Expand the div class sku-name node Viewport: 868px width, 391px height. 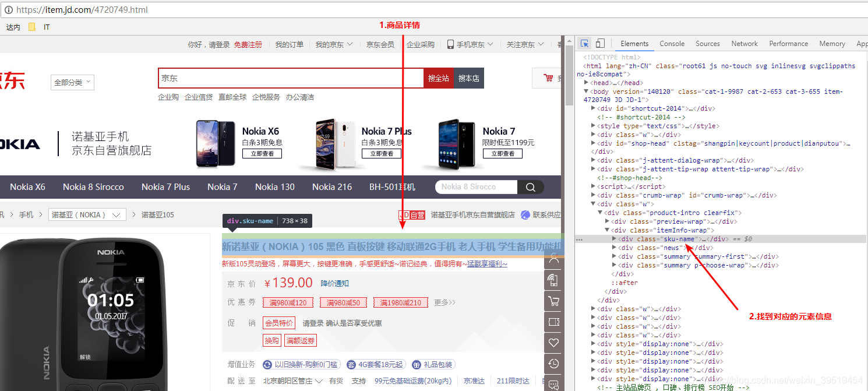pyautogui.click(x=615, y=239)
